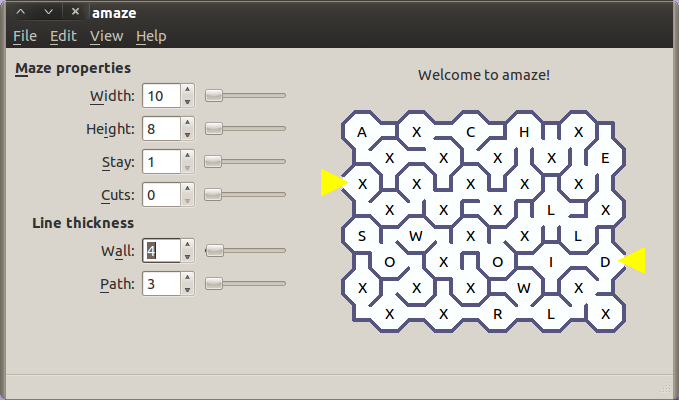679x400 pixels.
Task: Focus the Stay field showing 1
Action: (x=162, y=161)
